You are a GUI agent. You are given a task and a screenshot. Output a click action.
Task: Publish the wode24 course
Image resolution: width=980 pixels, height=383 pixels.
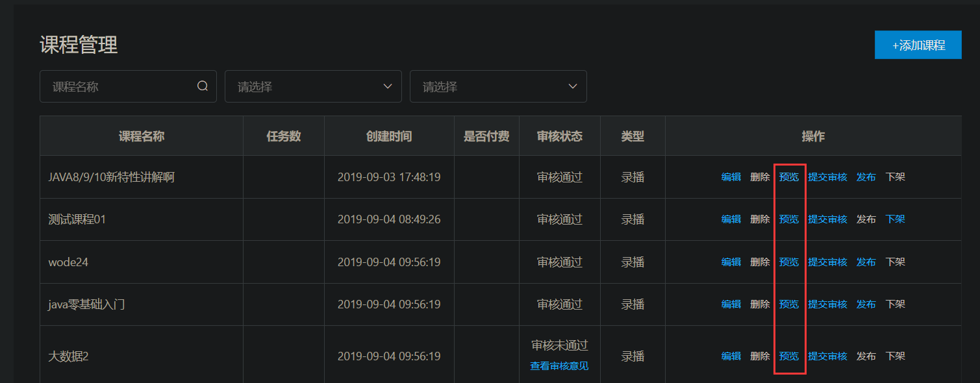click(866, 262)
